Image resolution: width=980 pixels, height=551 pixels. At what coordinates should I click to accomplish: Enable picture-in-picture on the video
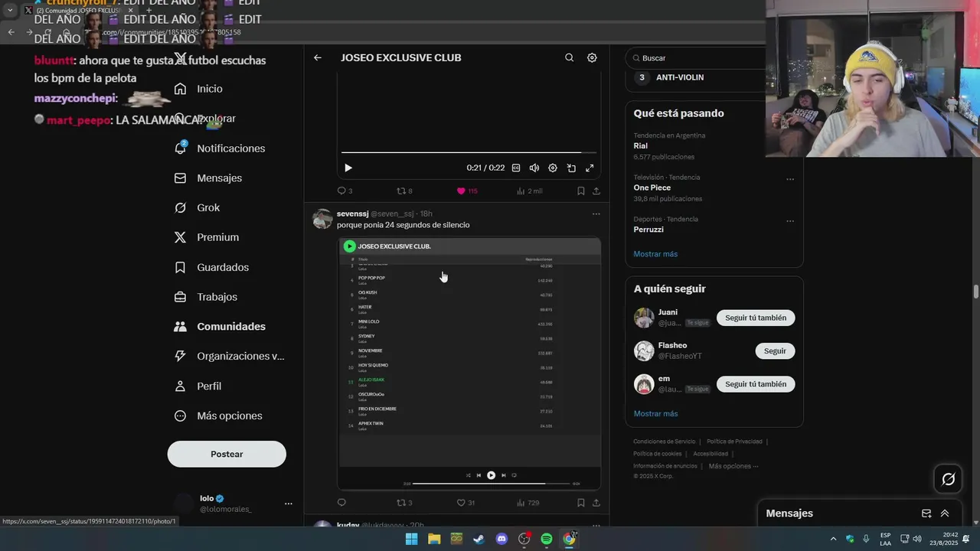[x=571, y=168]
